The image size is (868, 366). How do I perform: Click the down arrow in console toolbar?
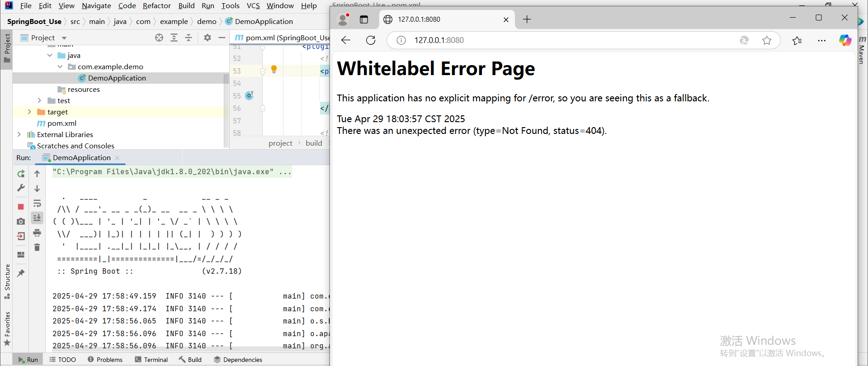click(x=37, y=188)
